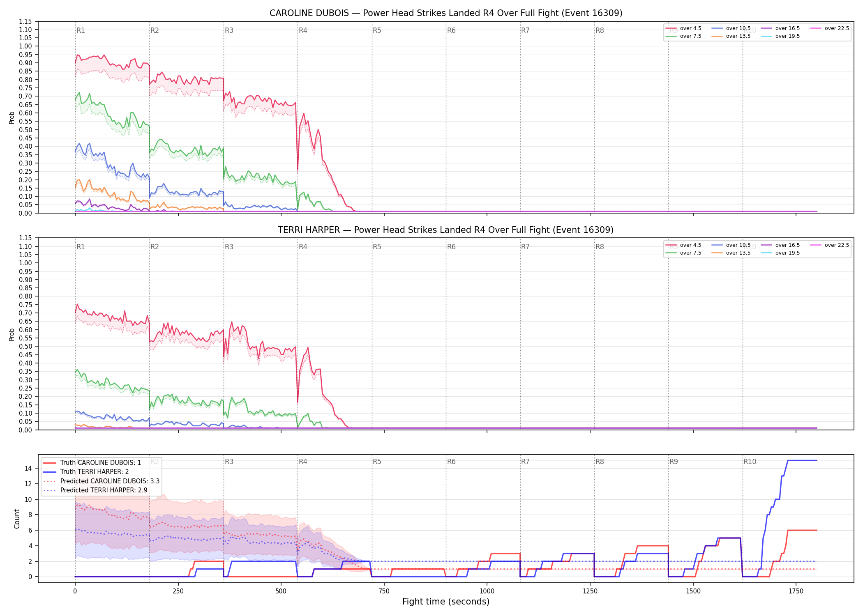
Task: Click R1 marker in Terri Harper chart
Action: 81,247
